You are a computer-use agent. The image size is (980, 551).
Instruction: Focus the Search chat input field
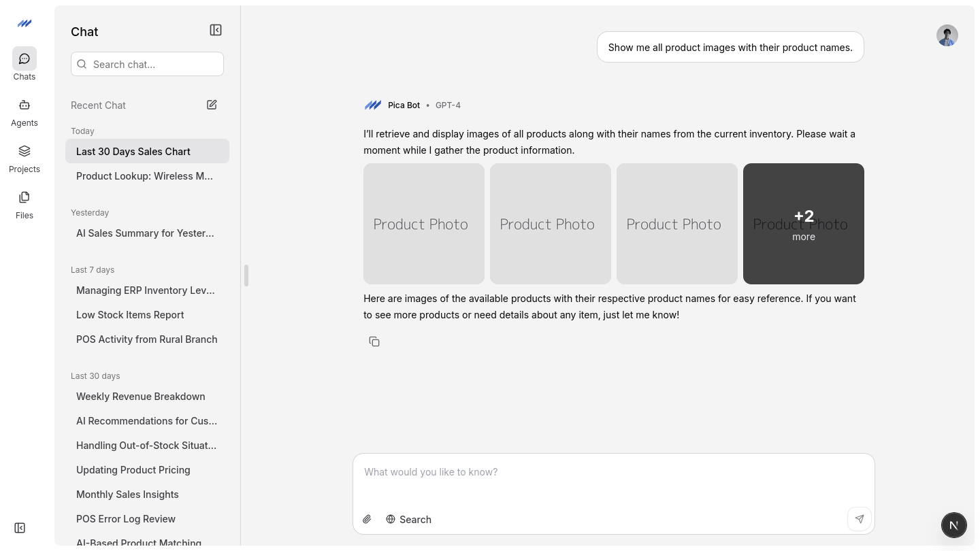(x=147, y=64)
